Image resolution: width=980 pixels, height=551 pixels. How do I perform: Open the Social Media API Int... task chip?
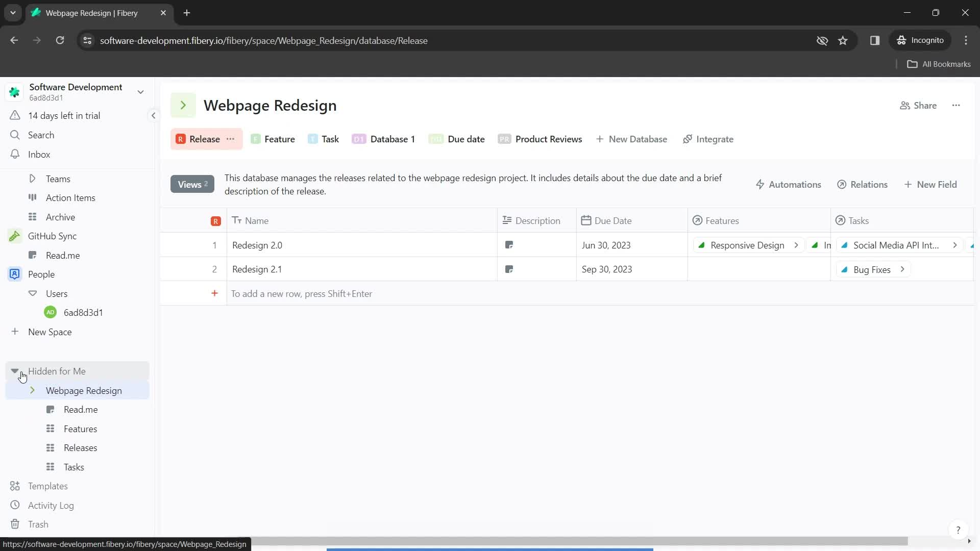pyautogui.click(x=899, y=245)
